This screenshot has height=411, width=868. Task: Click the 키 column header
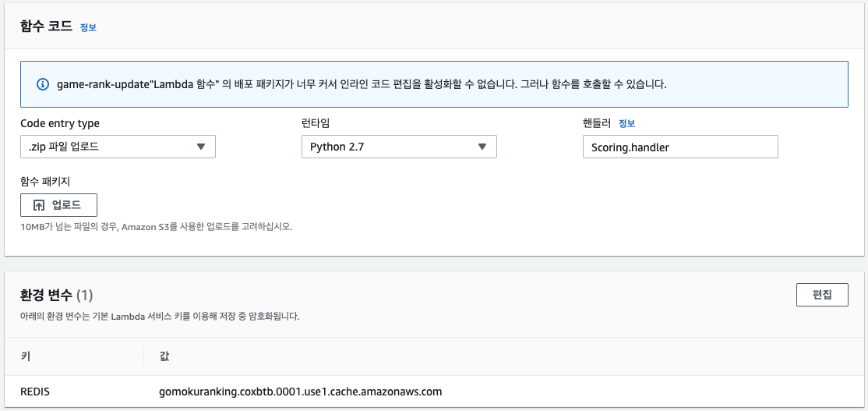tap(26, 356)
